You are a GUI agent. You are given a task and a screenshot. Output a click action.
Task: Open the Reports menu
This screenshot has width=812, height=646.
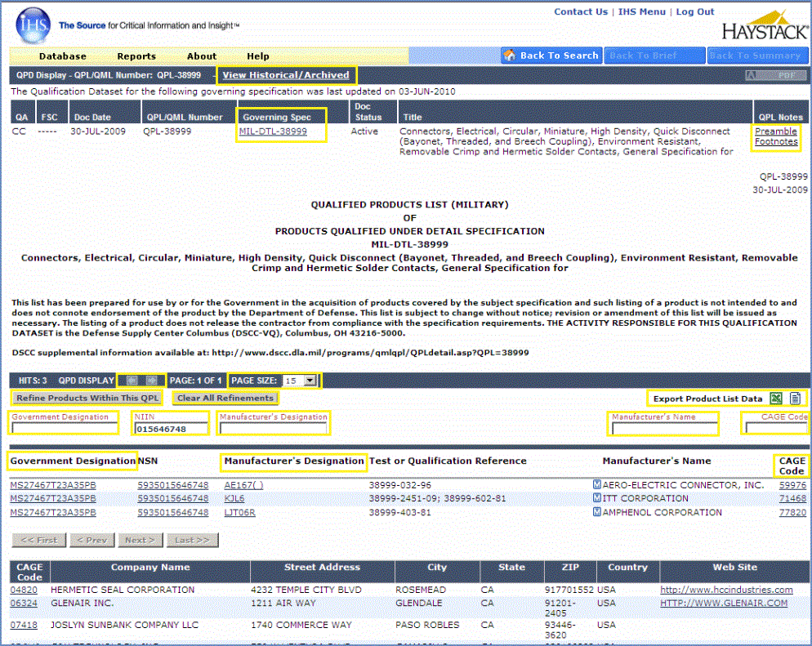pyautogui.click(x=136, y=56)
